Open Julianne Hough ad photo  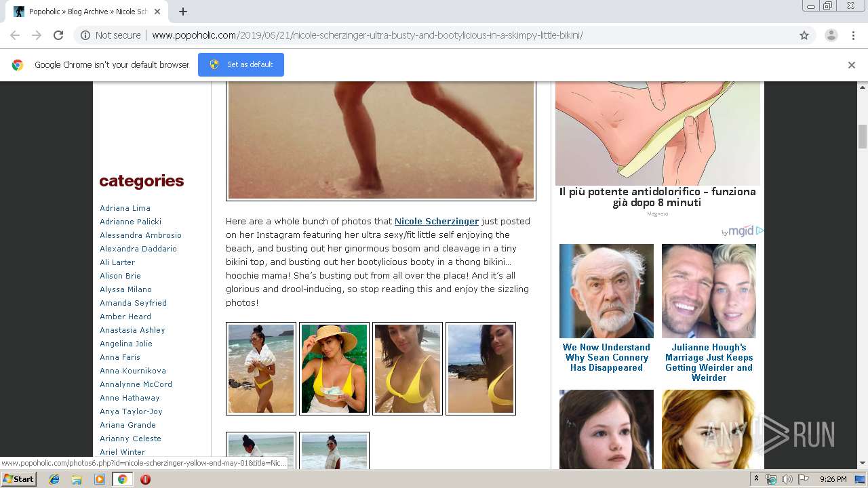(709, 291)
